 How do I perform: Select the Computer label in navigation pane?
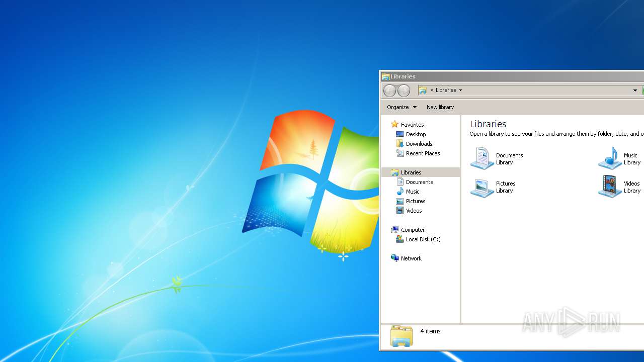tap(413, 230)
